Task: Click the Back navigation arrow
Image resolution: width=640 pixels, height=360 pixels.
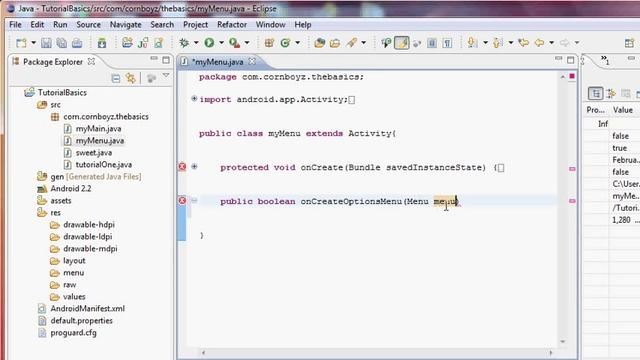Action: click(x=539, y=42)
